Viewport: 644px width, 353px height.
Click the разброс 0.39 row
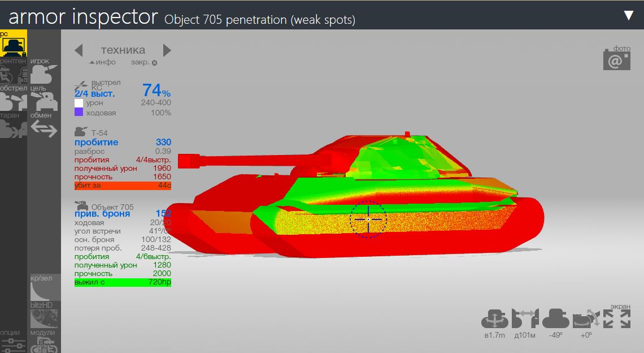(x=123, y=152)
